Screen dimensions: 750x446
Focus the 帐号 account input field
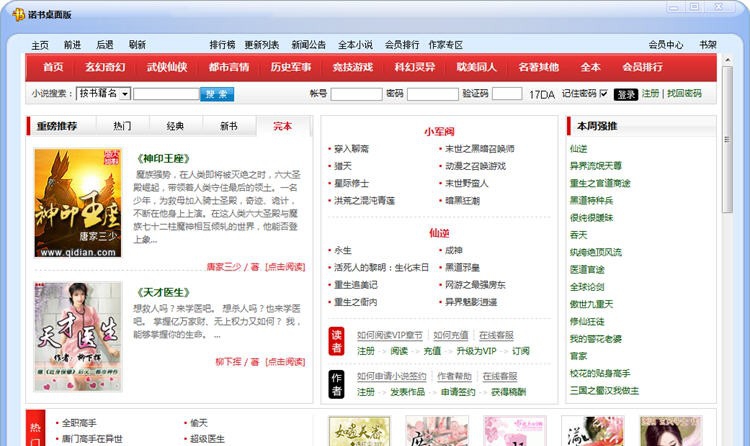pyautogui.click(x=356, y=94)
